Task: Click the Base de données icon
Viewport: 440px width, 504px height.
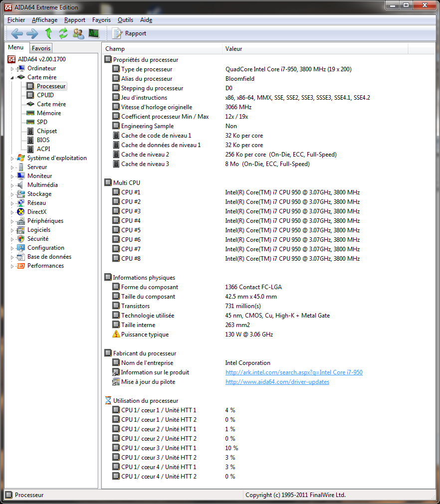Action: 21,257
